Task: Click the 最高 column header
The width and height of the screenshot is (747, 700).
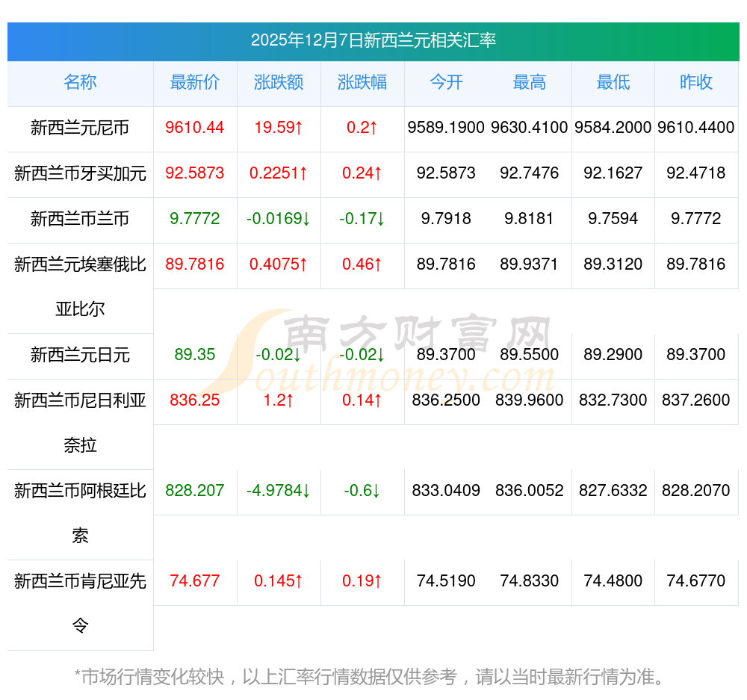Action: tap(530, 83)
